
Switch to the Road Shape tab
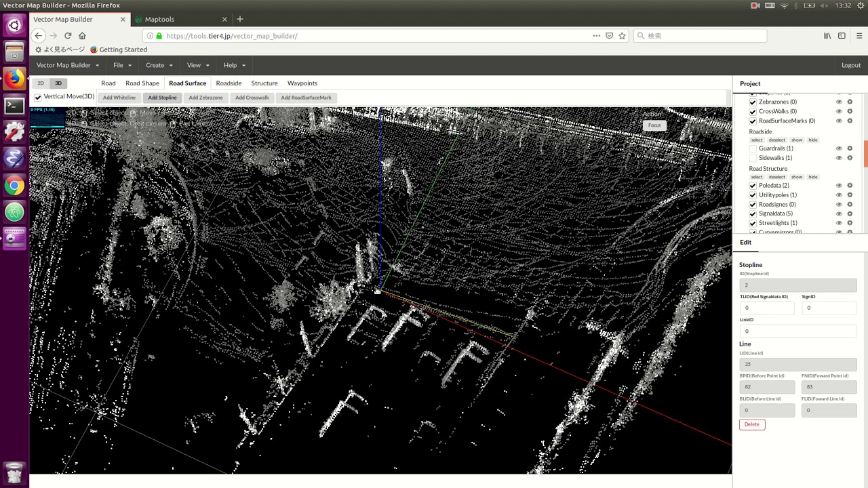(x=142, y=83)
